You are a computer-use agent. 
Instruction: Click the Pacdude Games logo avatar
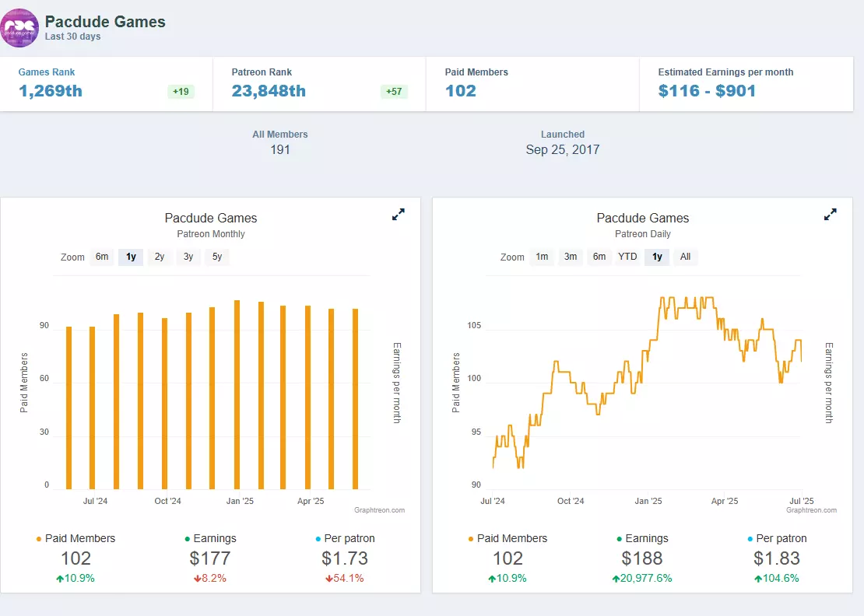pos(19,28)
